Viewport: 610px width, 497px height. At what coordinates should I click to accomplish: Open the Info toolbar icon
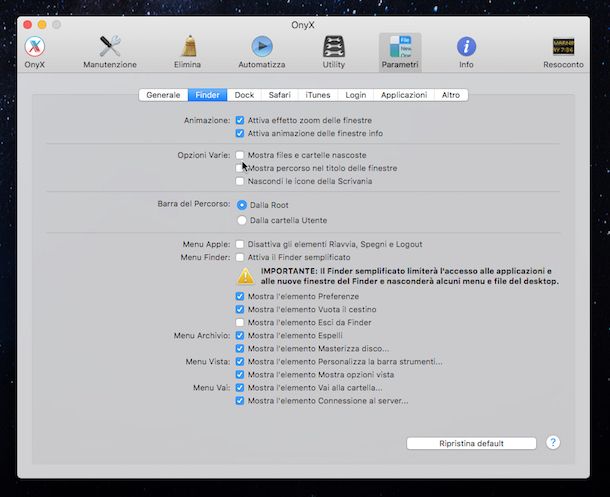pos(466,47)
